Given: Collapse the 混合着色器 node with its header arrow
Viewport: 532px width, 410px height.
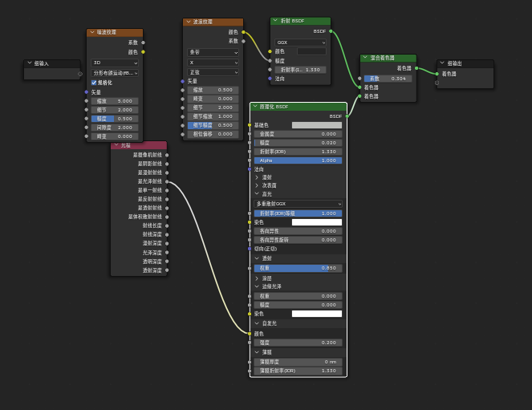Looking at the screenshot, I should [x=365, y=58].
